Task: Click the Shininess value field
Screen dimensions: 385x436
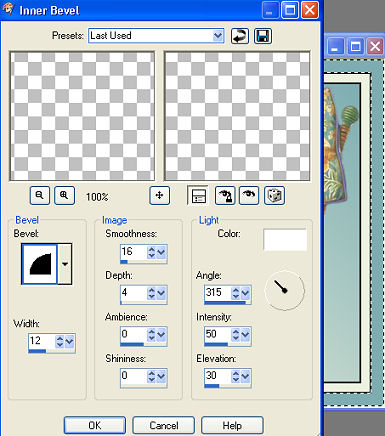Action: [x=134, y=376]
